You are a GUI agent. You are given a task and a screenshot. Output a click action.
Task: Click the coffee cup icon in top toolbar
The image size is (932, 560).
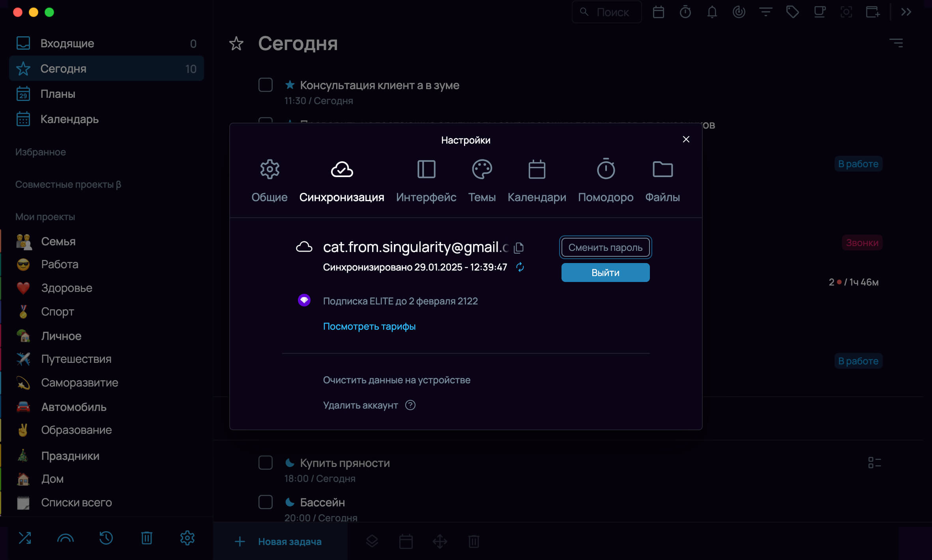[820, 12]
